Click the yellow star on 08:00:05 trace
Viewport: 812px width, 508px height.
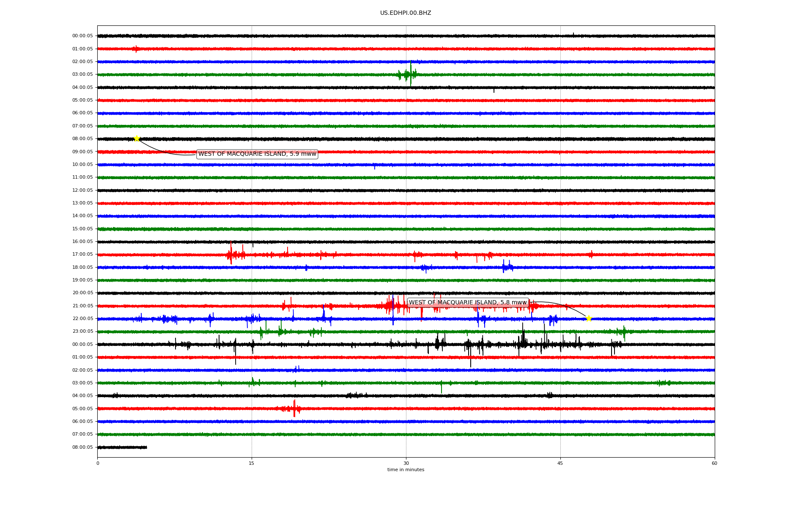(x=137, y=138)
